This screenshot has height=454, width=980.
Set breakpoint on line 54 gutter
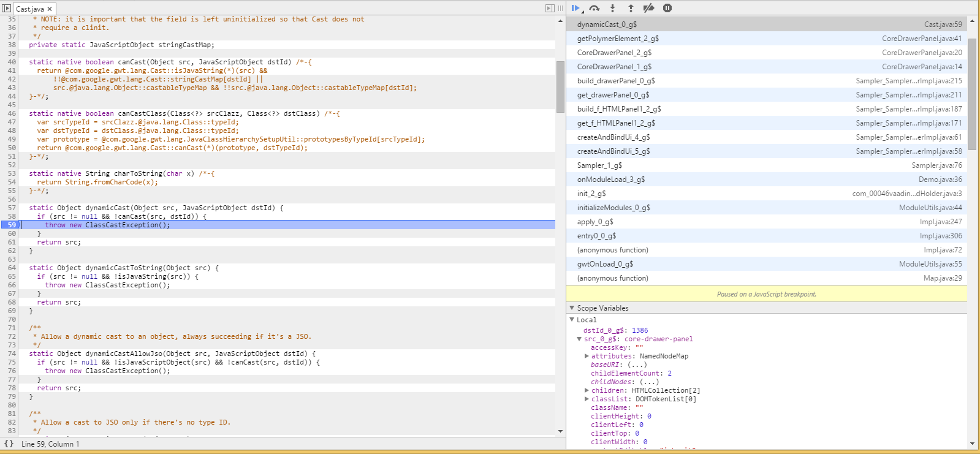(x=11, y=182)
